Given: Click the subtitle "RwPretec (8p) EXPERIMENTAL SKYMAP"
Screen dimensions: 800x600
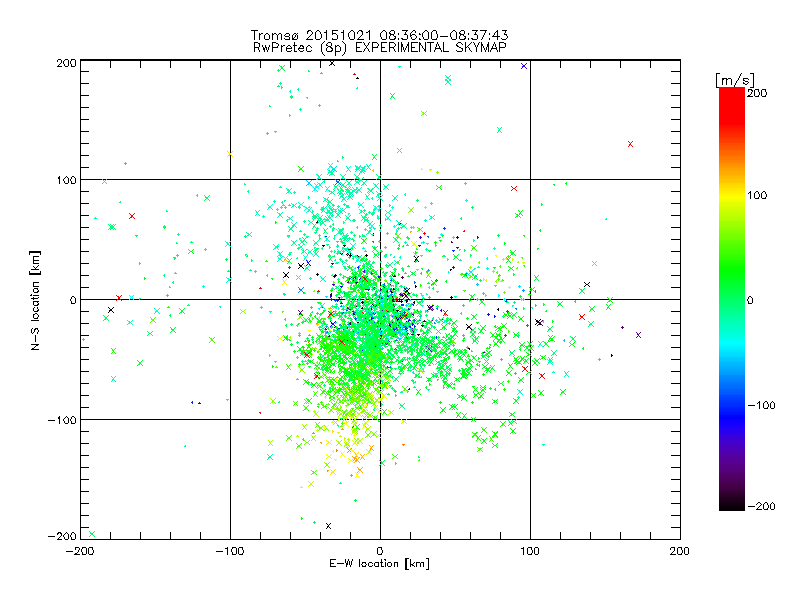Looking at the screenshot, I should click(380, 47).
